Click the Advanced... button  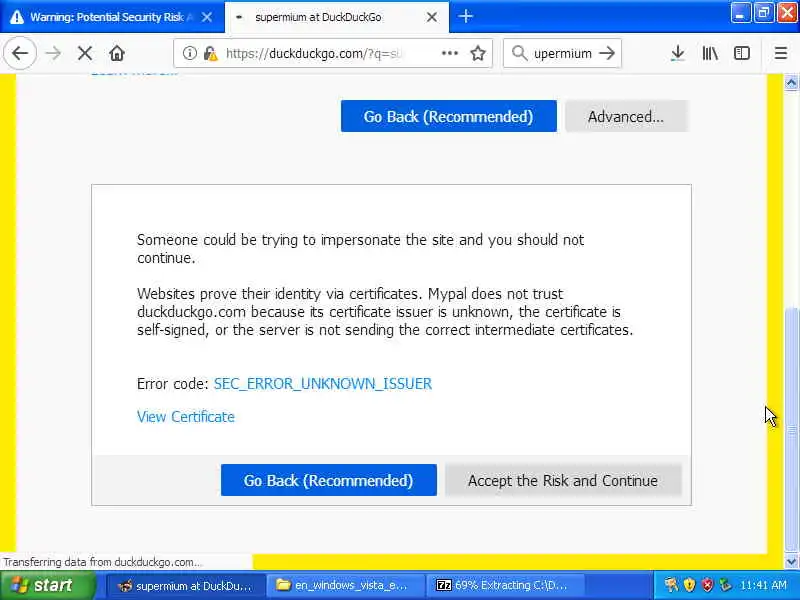point(626,116)
